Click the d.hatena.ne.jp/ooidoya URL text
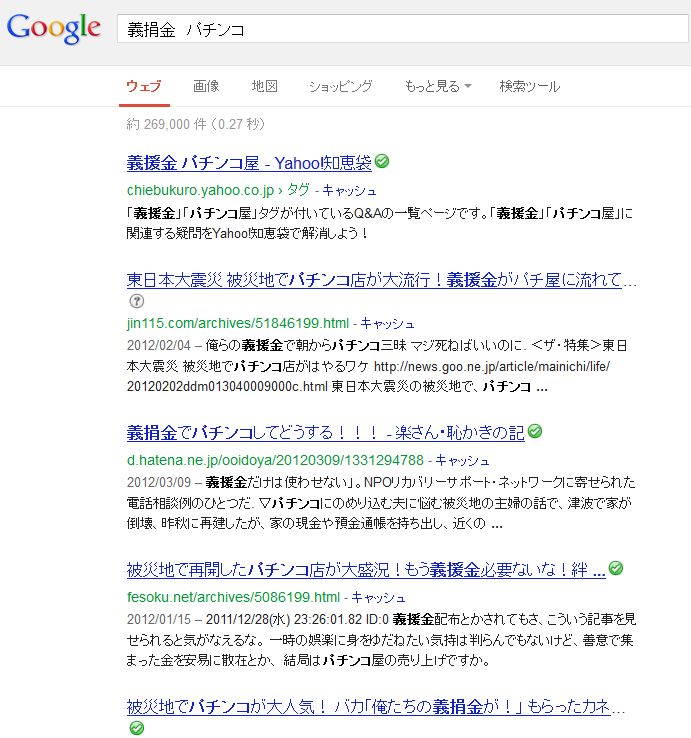The height and width of the screenshot is (738, 691). coord(275,460)
